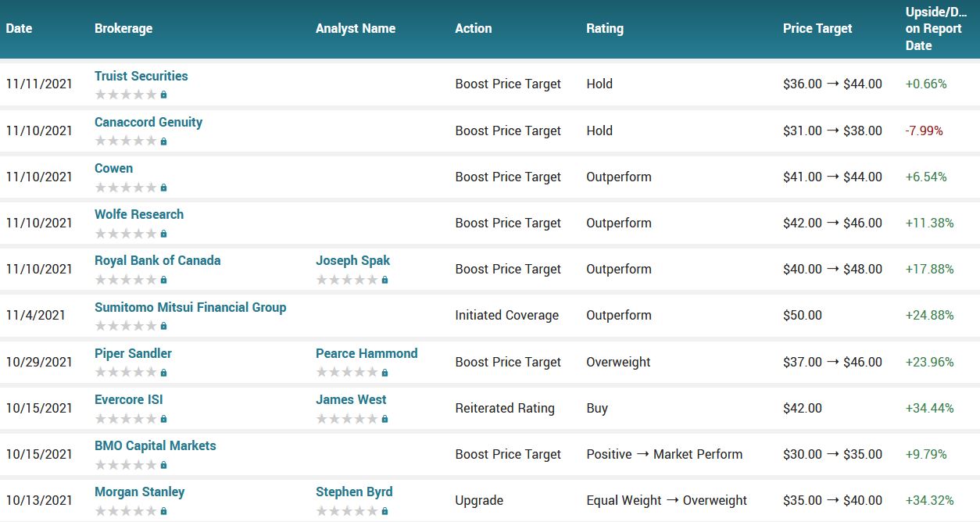
Task: View analyst James West's profile
Action: tap(351, 399)
